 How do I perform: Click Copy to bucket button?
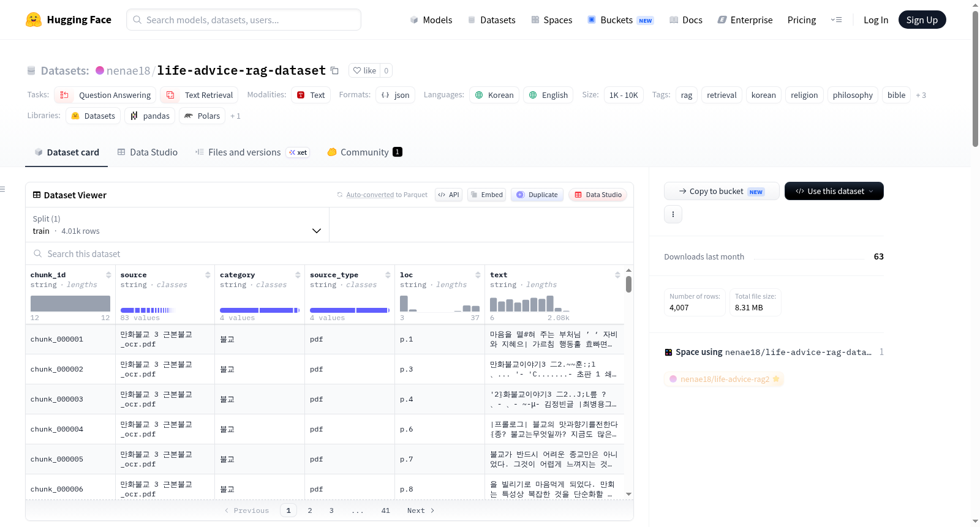722,191
